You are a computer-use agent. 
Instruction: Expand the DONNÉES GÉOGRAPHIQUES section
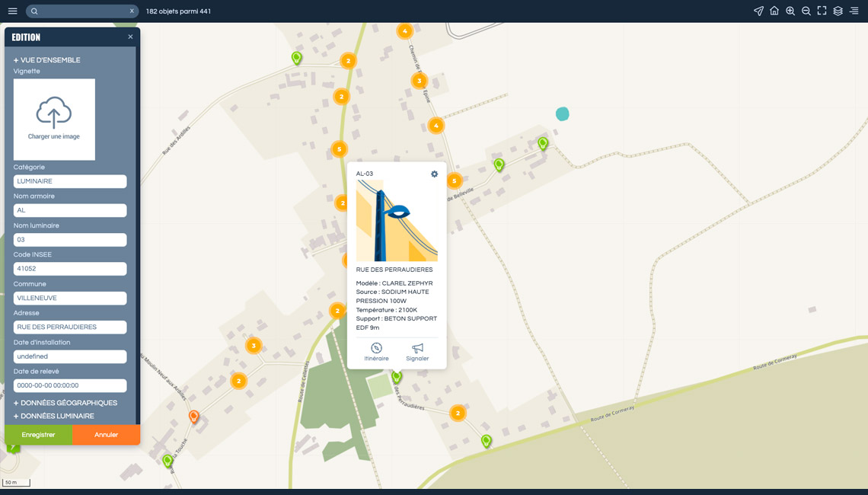point(65,403)
